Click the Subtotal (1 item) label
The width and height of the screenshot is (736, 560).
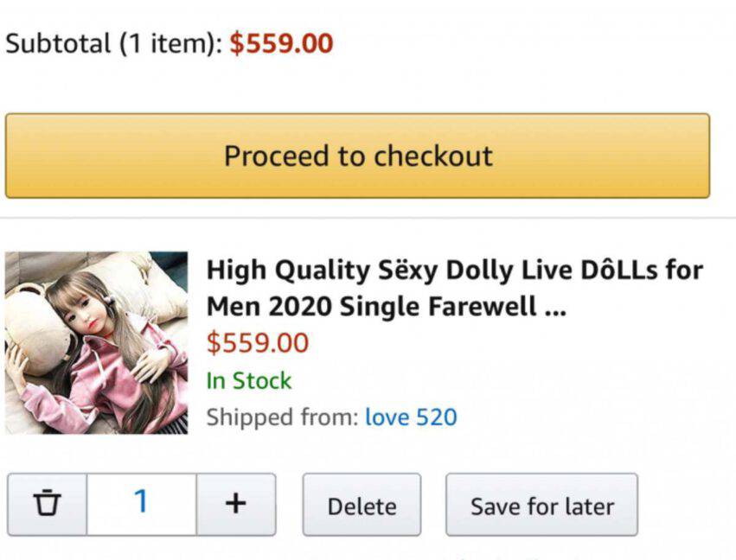[x=112, y=43]
